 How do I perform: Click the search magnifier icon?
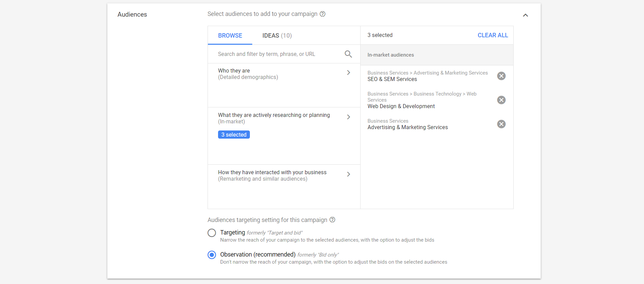(348, 54)
